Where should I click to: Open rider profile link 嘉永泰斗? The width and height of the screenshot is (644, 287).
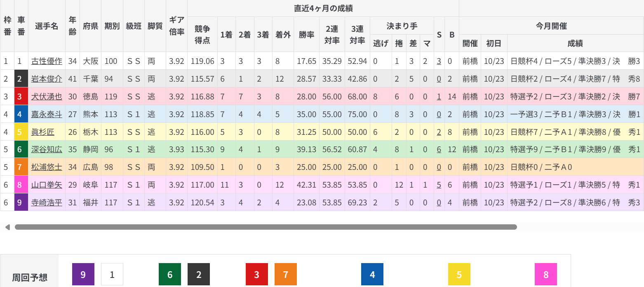tap(47, 114)
